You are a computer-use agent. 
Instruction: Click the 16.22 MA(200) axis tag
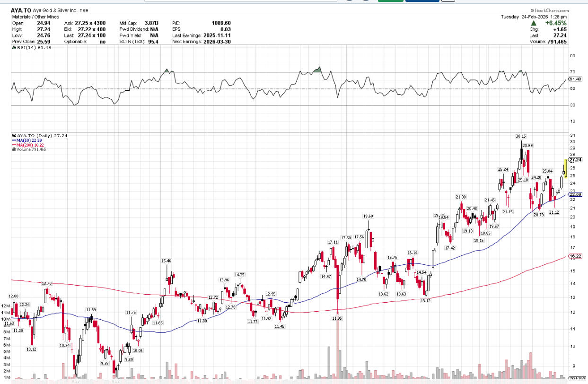point(575,256)
